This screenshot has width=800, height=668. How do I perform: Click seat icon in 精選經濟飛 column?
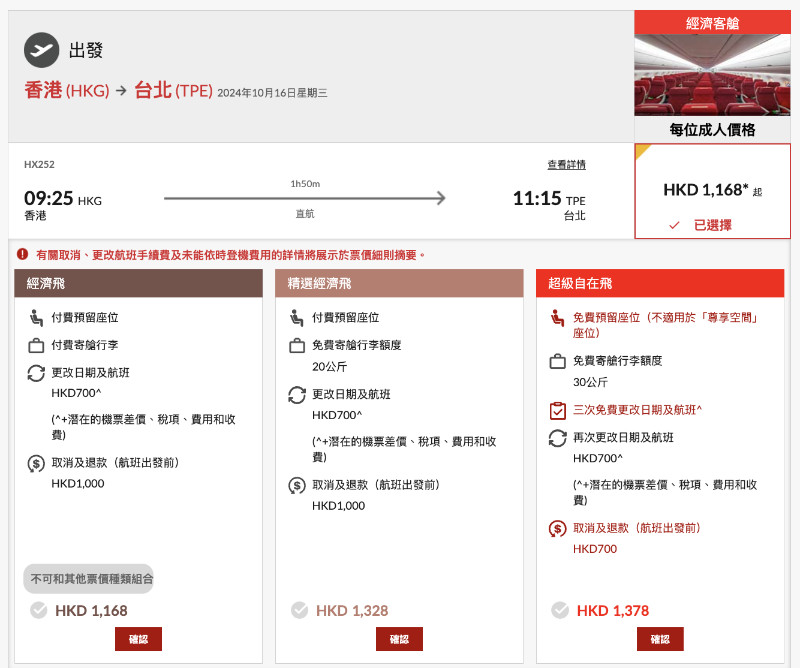pos(296,317)
